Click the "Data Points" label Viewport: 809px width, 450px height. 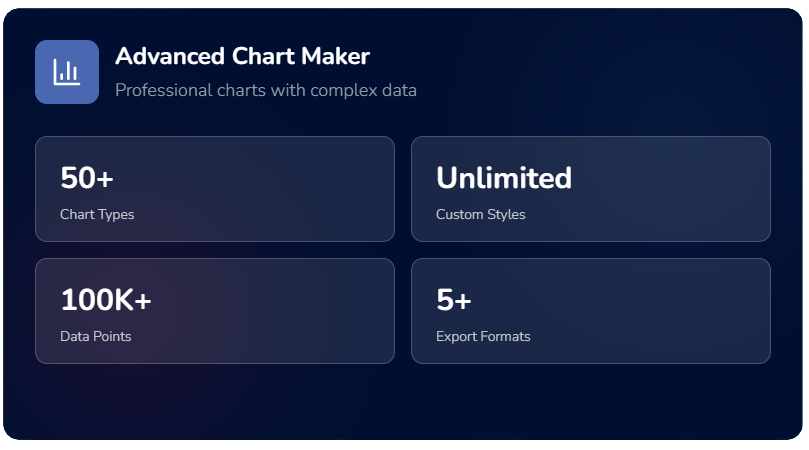coord(95,336)
